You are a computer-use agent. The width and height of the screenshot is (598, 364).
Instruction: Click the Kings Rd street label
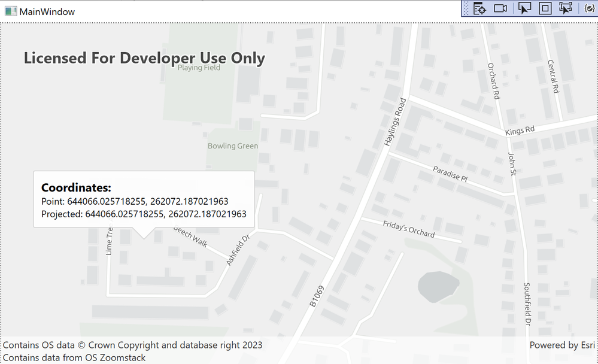pos(520,131)
